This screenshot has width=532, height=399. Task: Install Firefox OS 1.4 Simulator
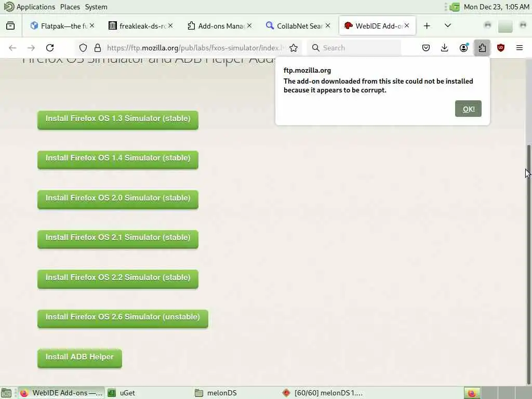pyautogui.click(x=118, y=159)
